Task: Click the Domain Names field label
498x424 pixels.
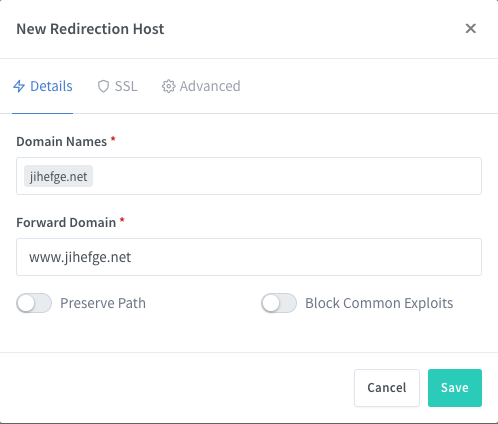Action: pos(62,142)
